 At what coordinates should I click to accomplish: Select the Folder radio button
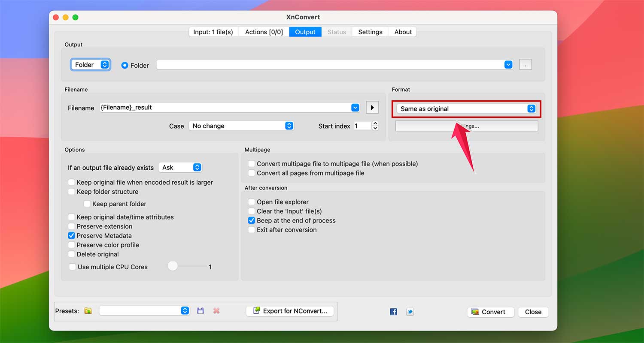[x=124, y=65]
